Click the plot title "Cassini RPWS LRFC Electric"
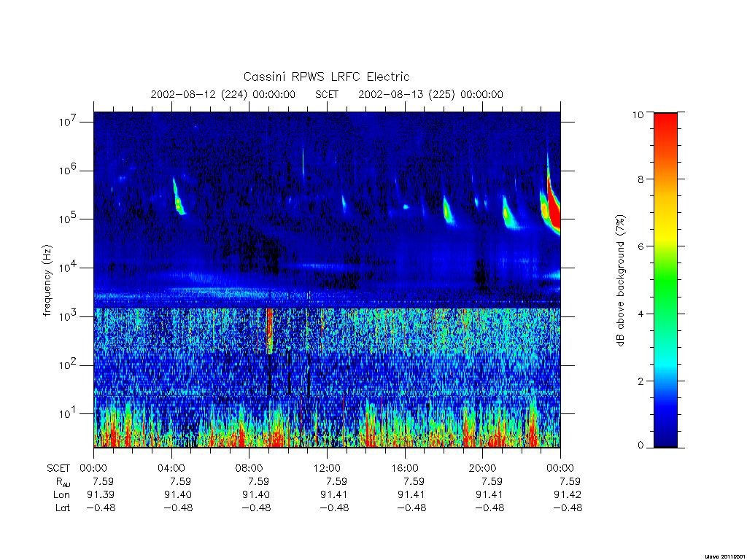Viewport: 747px width, 560px height. tap(326, 77)
